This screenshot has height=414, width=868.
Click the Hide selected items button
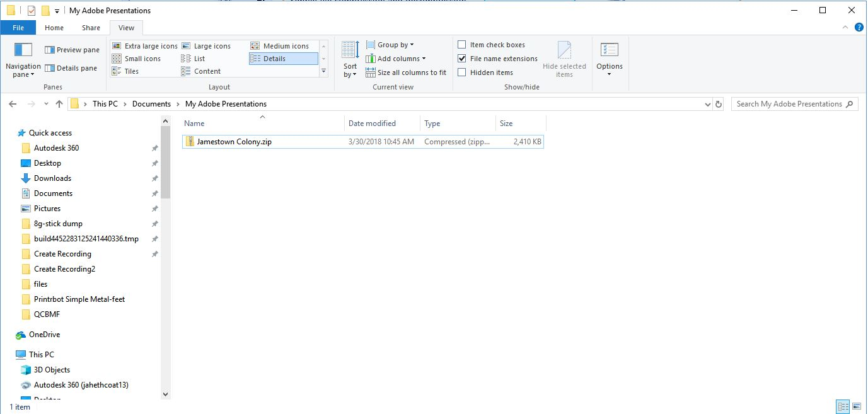(564, 60)
